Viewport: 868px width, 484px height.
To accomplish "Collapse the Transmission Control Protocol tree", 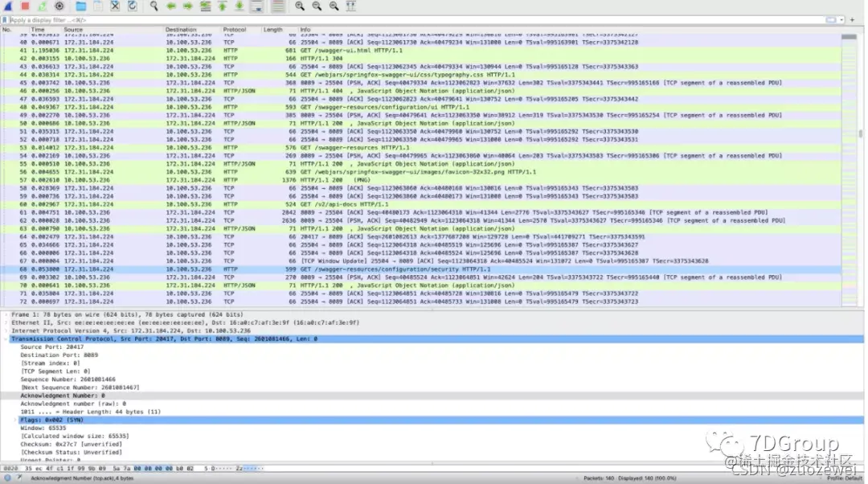I will (6, 339).
